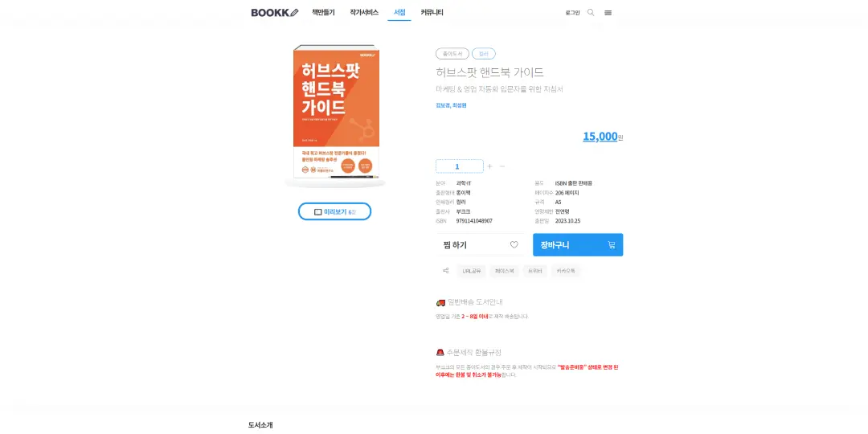Click the shopping cart icon in 장바구니
The height and width of the screenshot is (434, 868).
611,244
